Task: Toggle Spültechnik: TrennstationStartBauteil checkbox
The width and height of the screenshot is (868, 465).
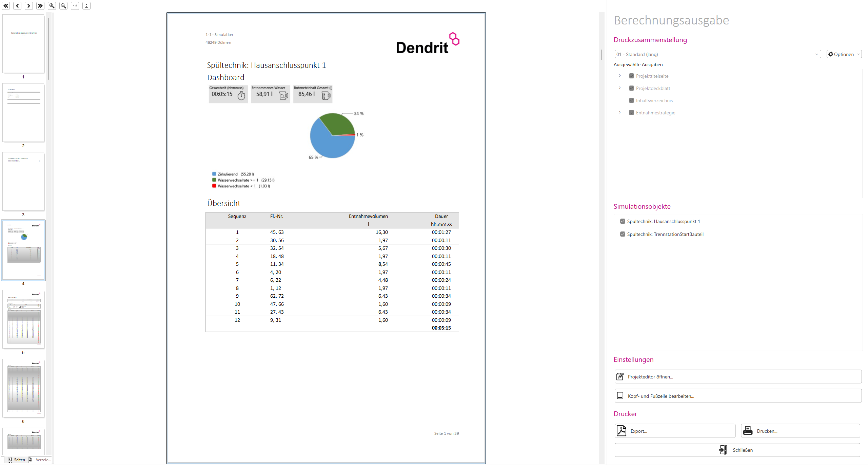Action: 623,234
